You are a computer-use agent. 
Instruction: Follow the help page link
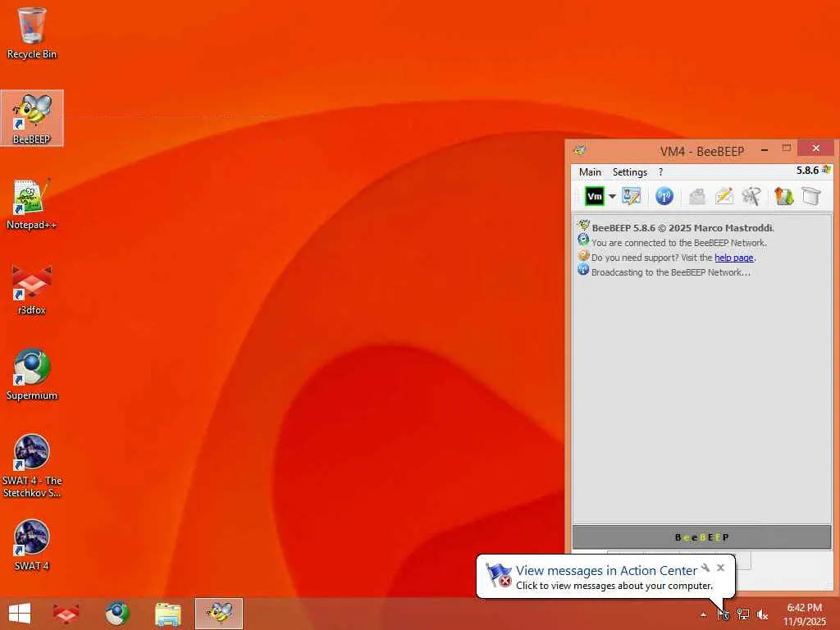(x=734, y=258)
